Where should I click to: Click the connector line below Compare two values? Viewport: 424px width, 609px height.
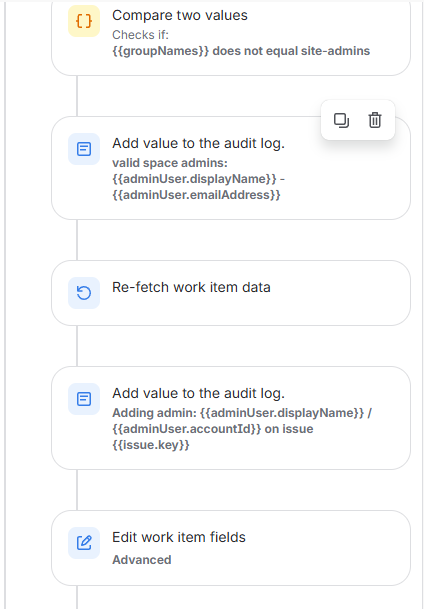[77, 96]
